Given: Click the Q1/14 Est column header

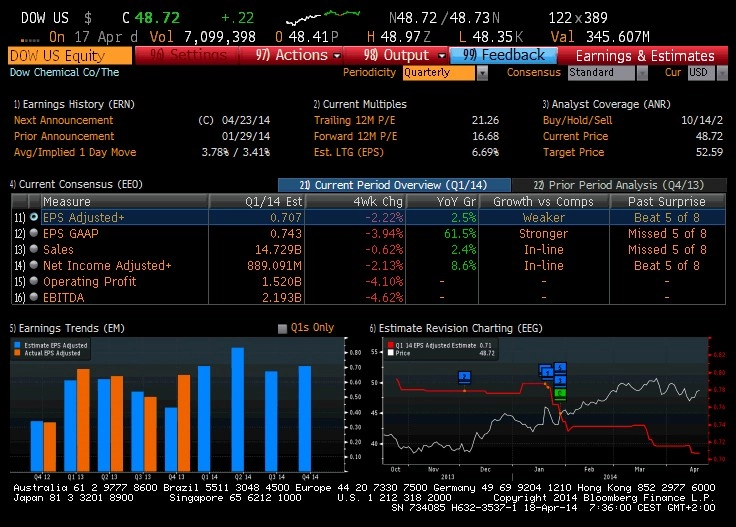Looking at the screenshot, I should click(x=257, y=201).
